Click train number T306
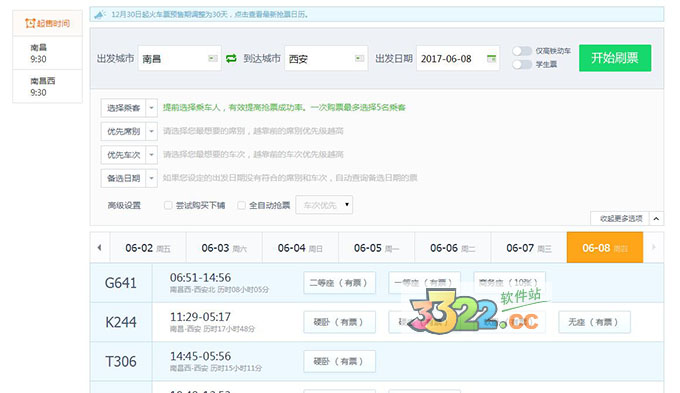Image resolution: width=680 pixels, height=393 pixels. [121, 361]
